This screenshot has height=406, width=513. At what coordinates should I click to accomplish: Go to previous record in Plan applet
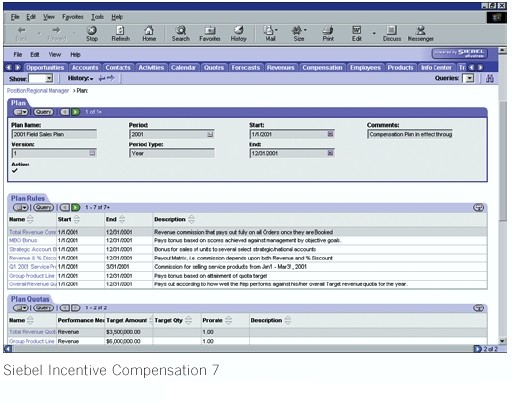click(65, 112)
